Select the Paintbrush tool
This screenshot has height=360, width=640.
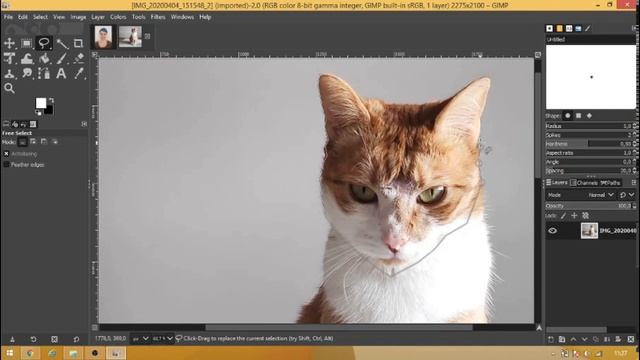[x=62, y=58]
